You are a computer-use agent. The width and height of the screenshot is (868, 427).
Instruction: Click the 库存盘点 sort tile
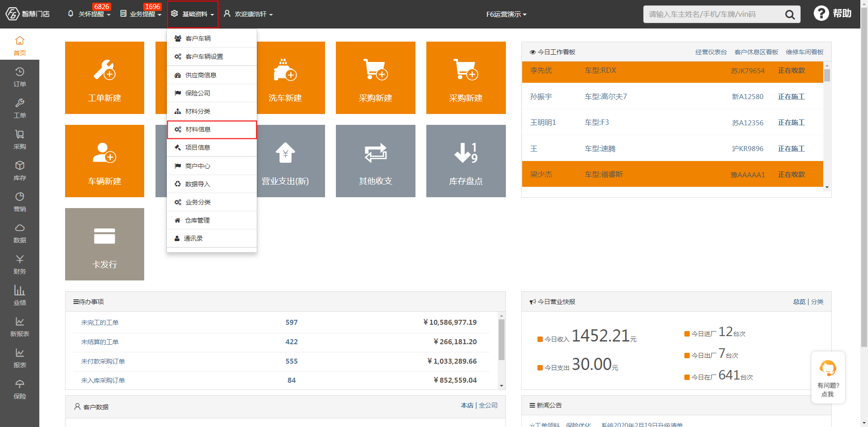pyautogui.click(x=466, y=161)
